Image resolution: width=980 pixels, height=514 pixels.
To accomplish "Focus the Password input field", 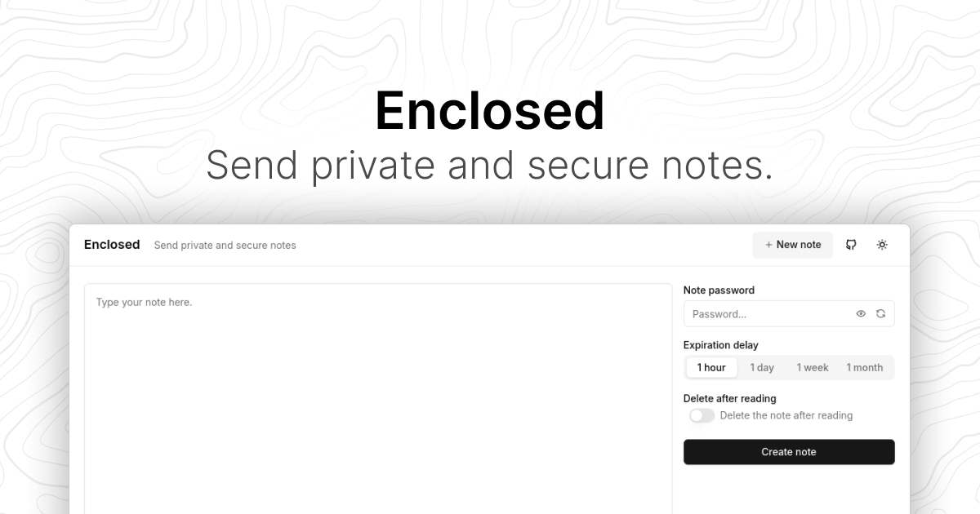I will point(768,313).
